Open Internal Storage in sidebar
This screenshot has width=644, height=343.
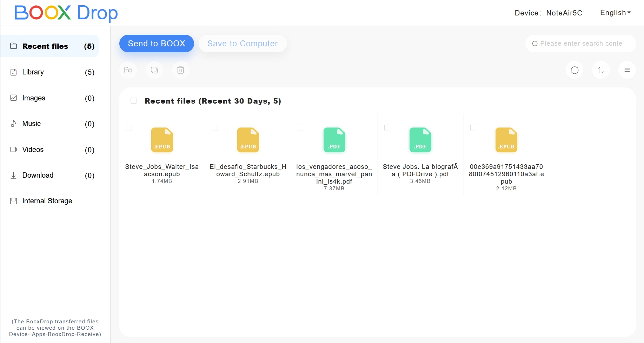pos(47,201)
